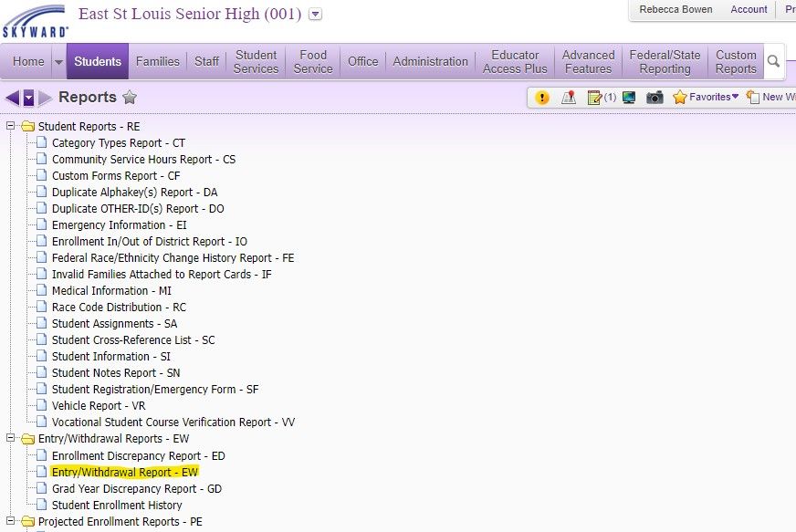
Task: Open the notes icon with (1) count
Action: pos(601,98)
